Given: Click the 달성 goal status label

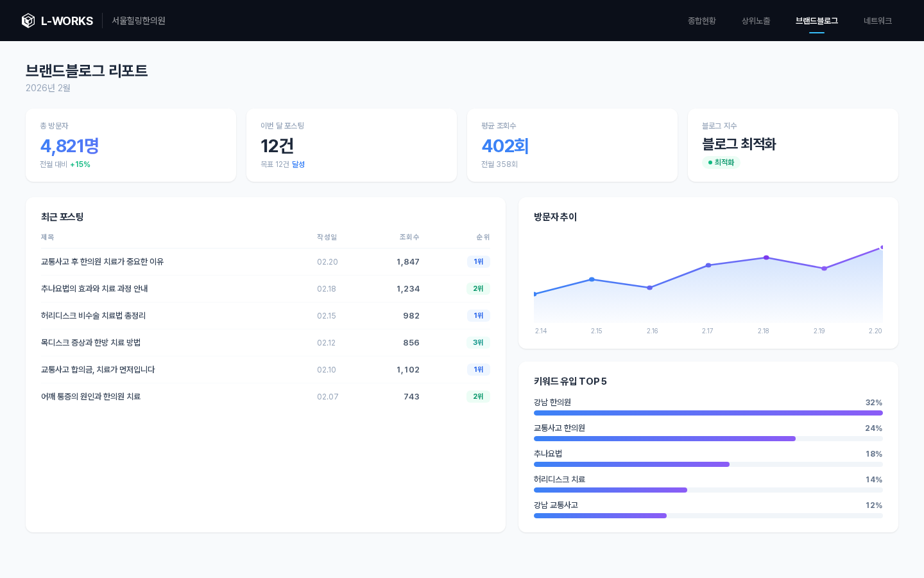Looking at the screenshot, I should pos(299,164).
